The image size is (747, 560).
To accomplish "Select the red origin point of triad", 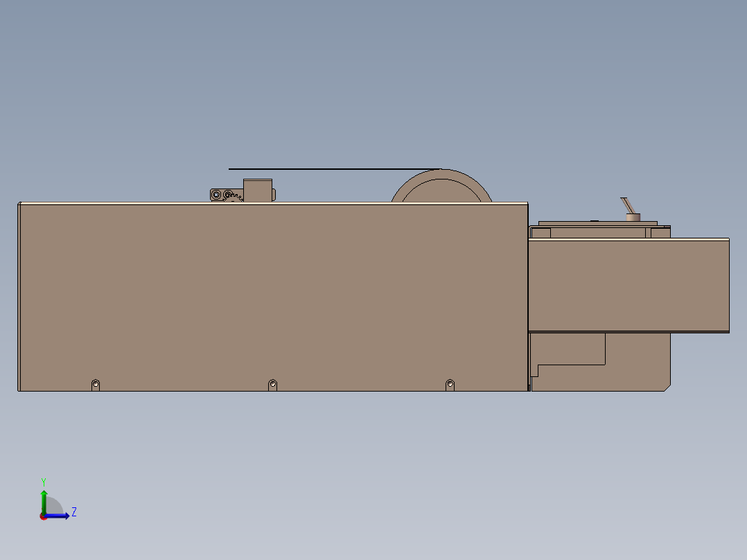I will 44,516.
